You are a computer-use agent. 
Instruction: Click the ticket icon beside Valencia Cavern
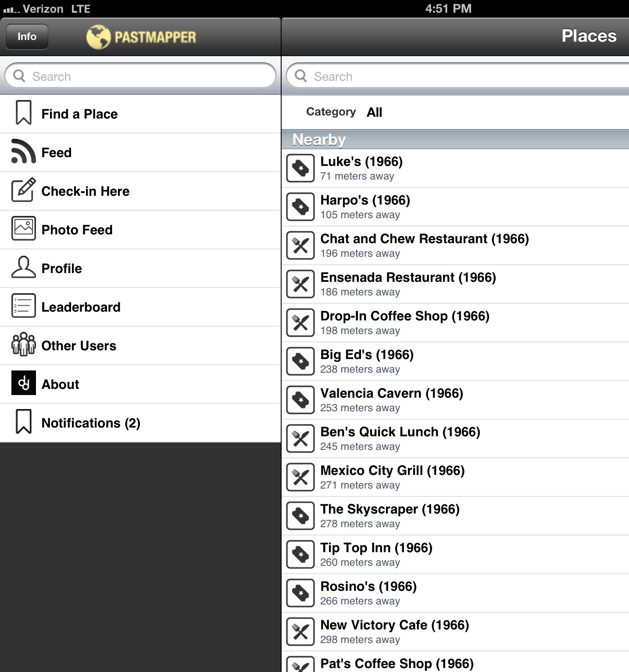tap(300, 400)
